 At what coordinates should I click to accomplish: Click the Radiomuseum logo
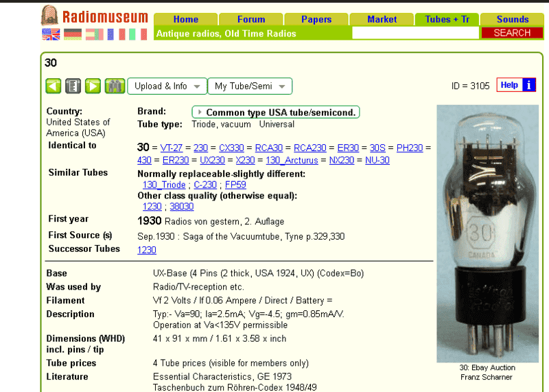point(95,16)
